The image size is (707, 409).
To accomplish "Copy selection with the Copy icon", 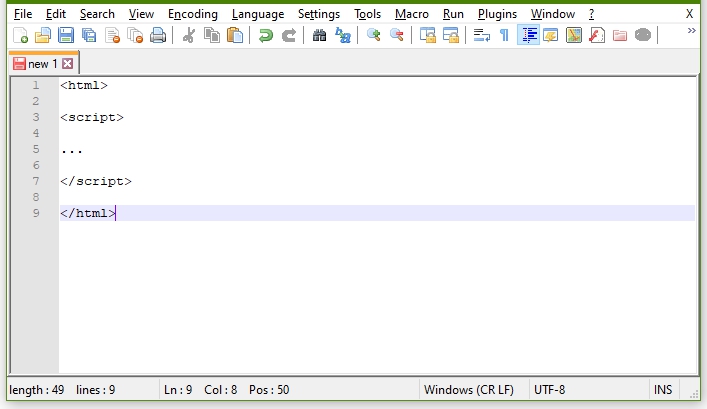I will (x=212, y=35).
